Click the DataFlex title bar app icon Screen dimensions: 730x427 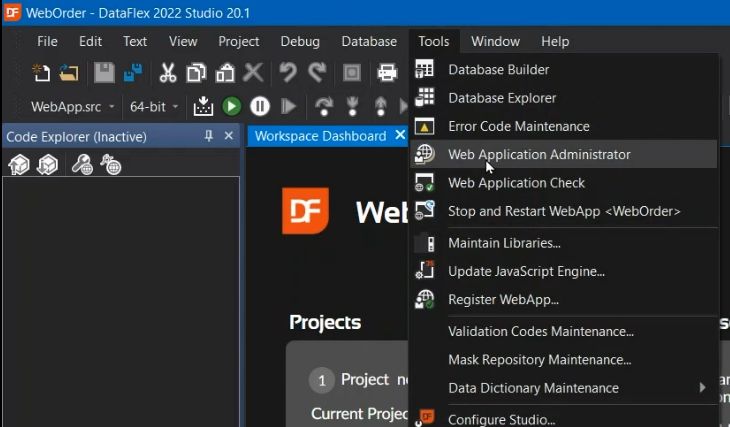tap(13, 12)
